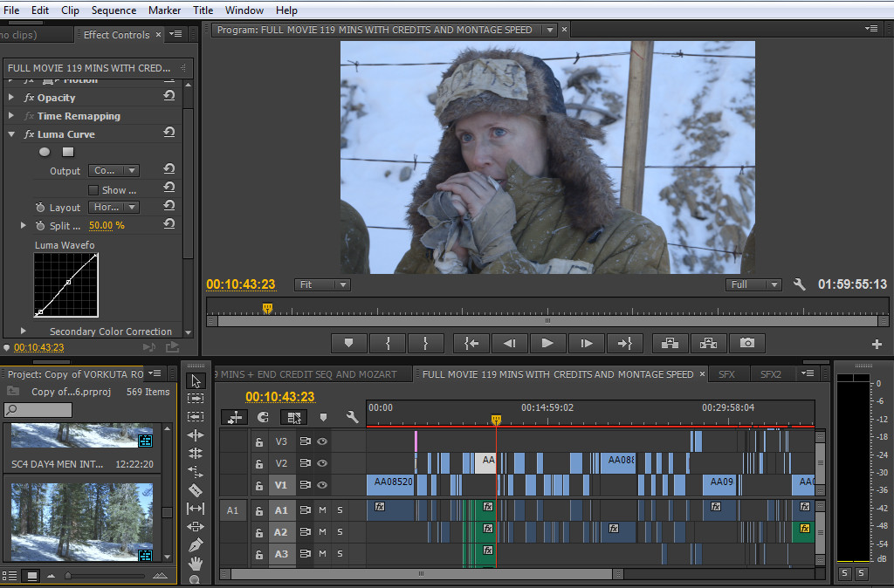Open the Sequence menu
Screen dimensions: 894x588
tap(113, 10)
